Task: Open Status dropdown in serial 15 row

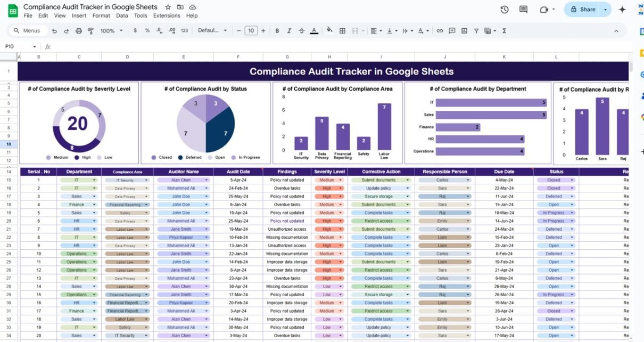Action: click(572, 295)
